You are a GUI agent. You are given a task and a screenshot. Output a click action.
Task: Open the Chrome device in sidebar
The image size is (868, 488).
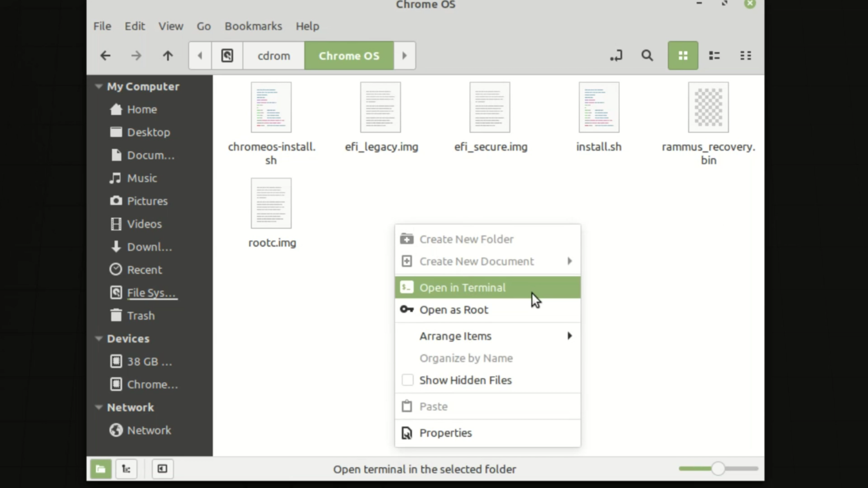coord(152,384)
